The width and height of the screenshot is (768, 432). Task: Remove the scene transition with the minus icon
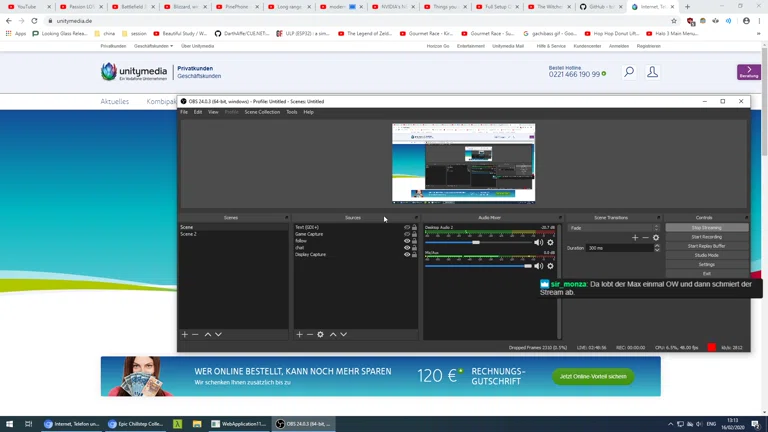pyautogui.click(x=646, y=238)
